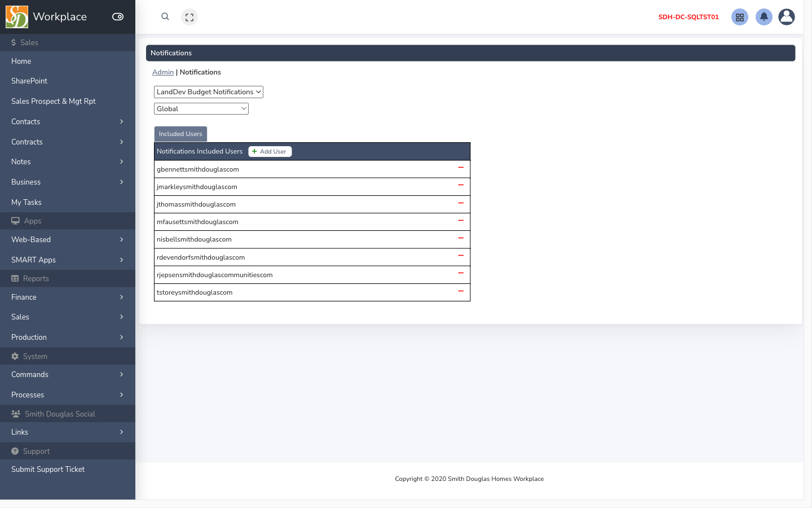
Task: Expand the Links sidebar menu
Action: click(x=68, y=432)
